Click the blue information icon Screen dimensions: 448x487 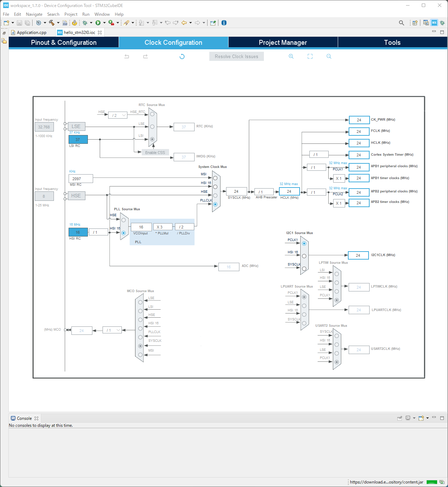point(224,23)
